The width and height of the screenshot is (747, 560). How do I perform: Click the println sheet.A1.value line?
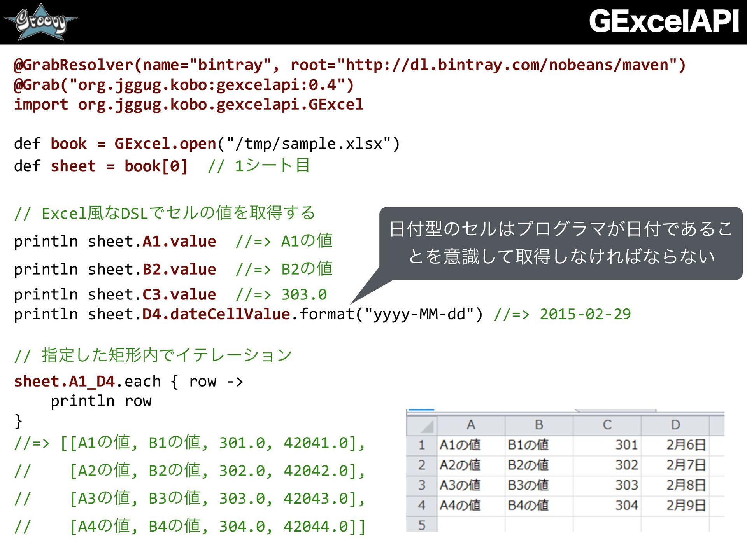(173, 241)
